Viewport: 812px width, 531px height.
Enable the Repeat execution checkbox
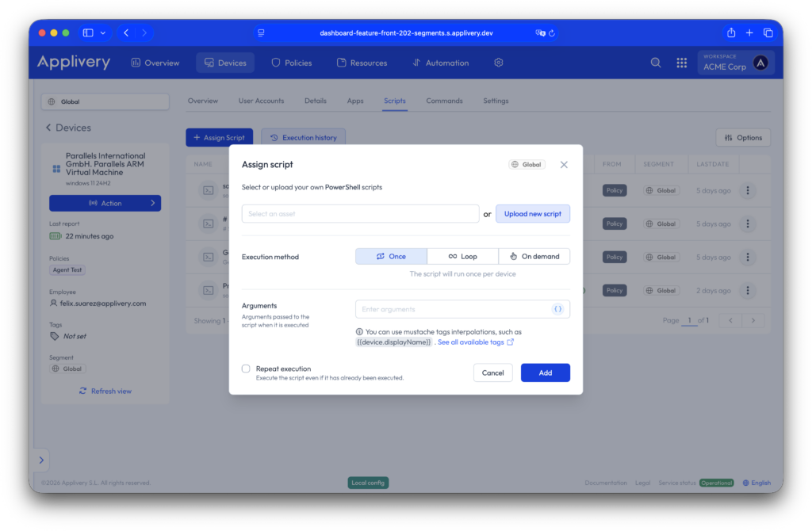pyautogui.click(x=246, y=369)
